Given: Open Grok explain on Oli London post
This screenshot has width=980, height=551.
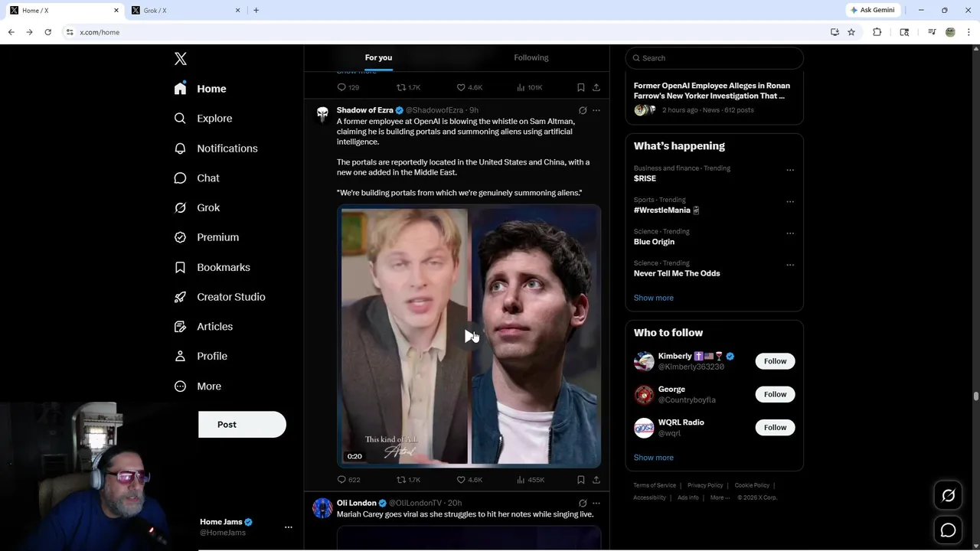Looking at the screenshot, I should click(x=583, y=503).
